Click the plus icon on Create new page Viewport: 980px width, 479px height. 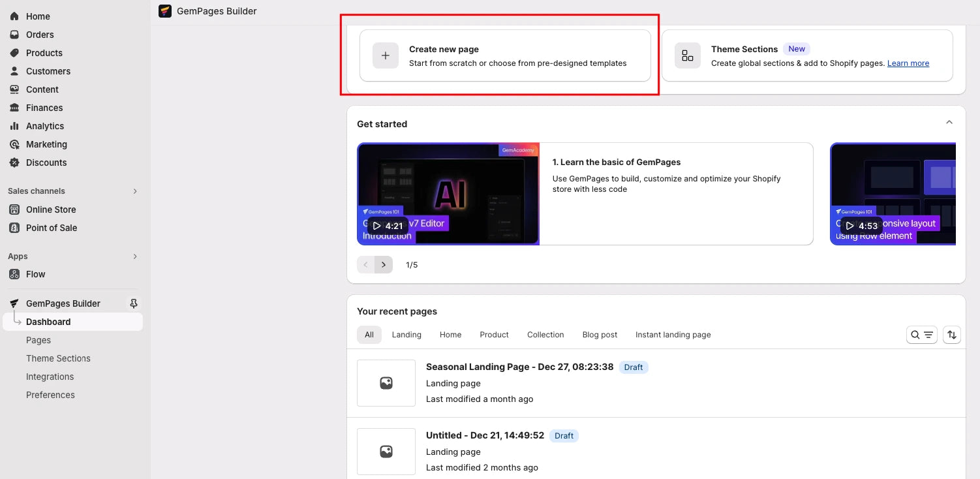(386, 55)
